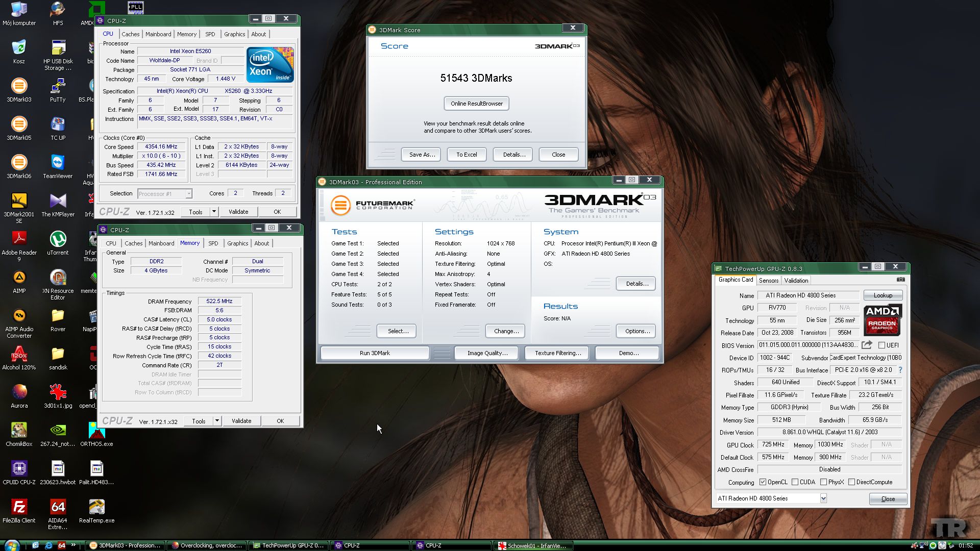Screen dimensions: 980x551
Task: Toggle CUDA checkbox in GPU-Z
Action: [795, 482]
